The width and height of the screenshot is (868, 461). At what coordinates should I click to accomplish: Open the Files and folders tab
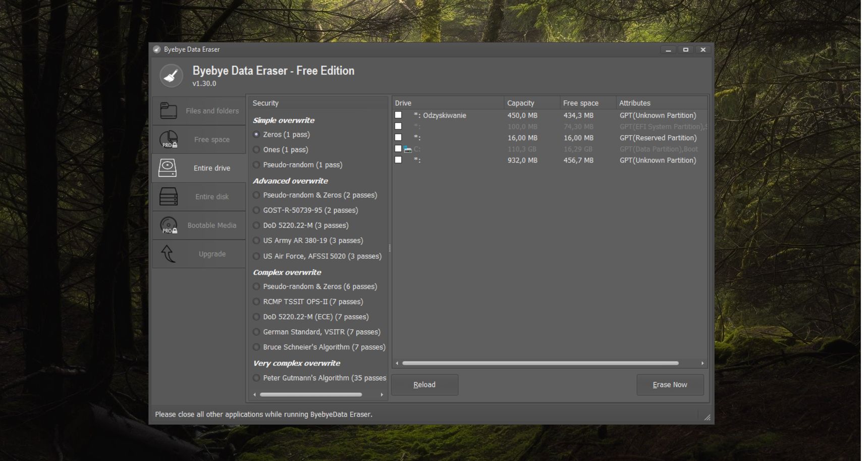point(199,111)
